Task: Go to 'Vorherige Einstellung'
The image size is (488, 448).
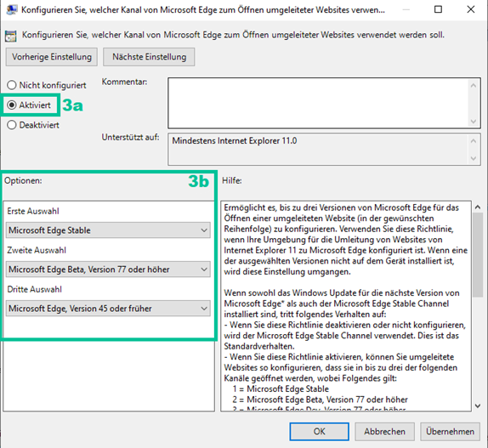Action: click(52, 57)
